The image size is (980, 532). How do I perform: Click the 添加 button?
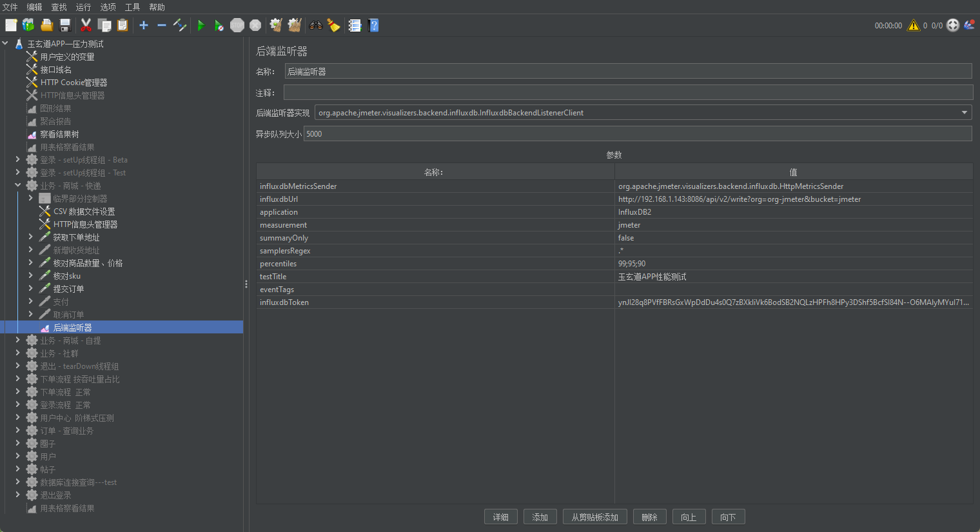[x=540, y=517]
